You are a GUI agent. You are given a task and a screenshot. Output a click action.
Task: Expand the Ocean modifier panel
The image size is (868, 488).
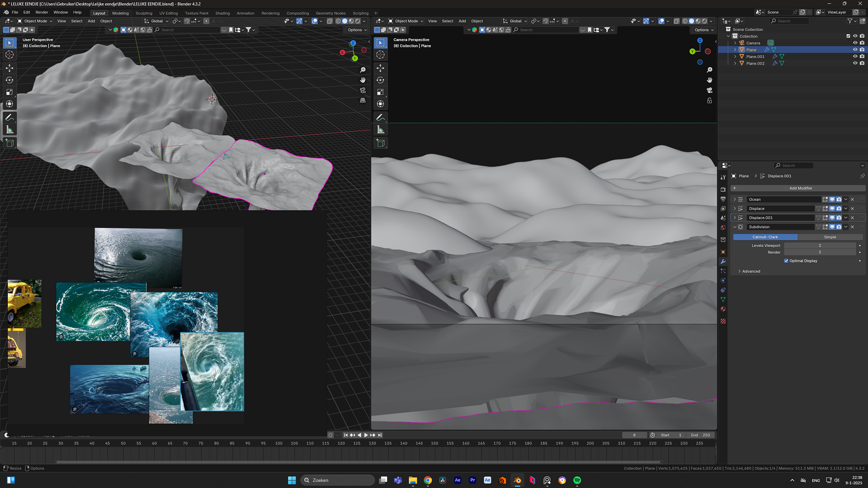pos(735,199)
